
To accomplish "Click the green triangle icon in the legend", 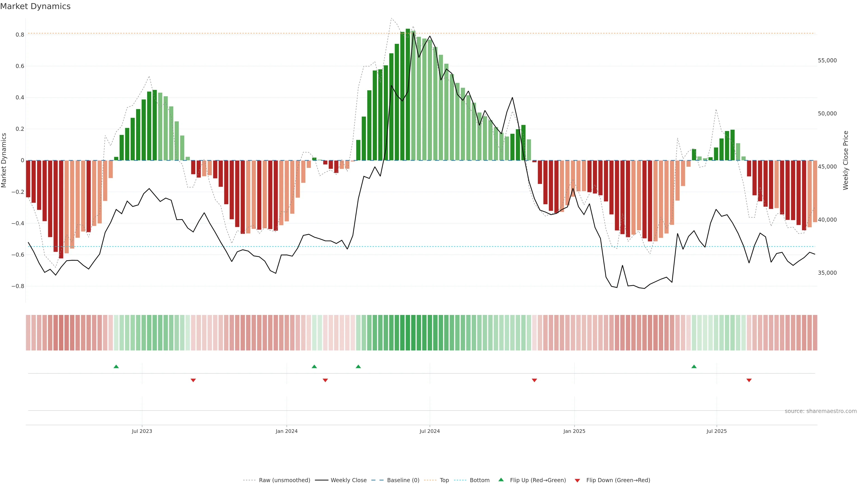I will coord(501,480).
